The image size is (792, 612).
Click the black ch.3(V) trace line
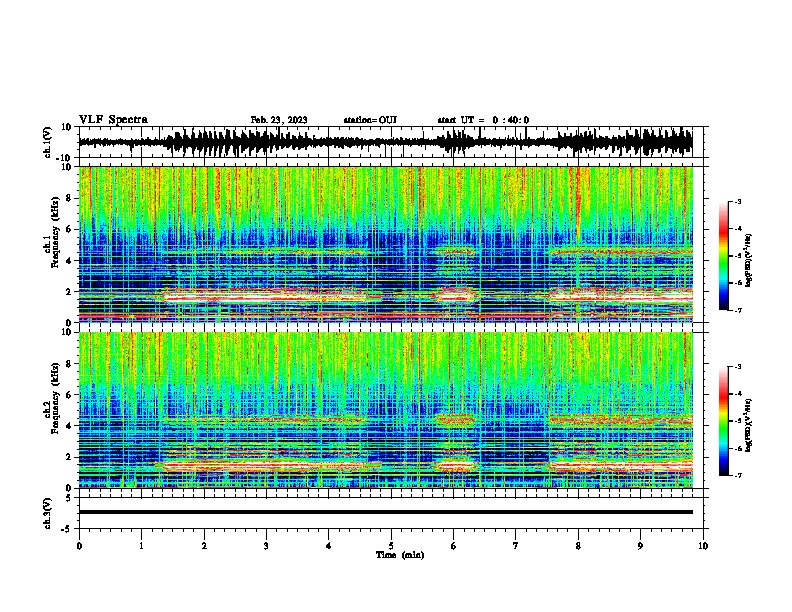[x=385, y=512]
